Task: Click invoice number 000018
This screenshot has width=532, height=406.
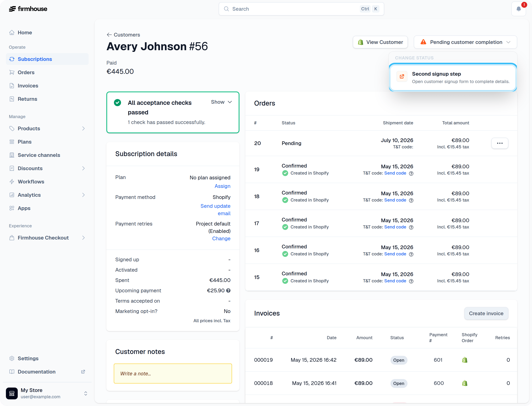Action: [x=263, y=383]
